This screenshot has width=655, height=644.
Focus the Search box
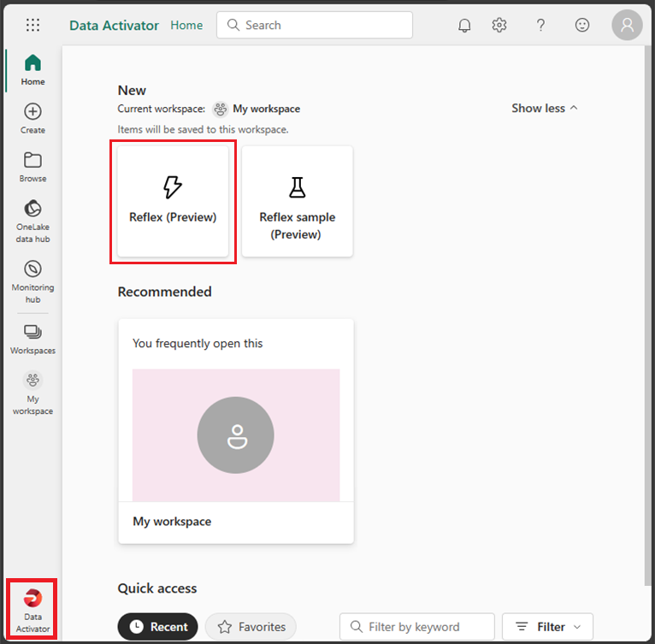pos(315,25)
